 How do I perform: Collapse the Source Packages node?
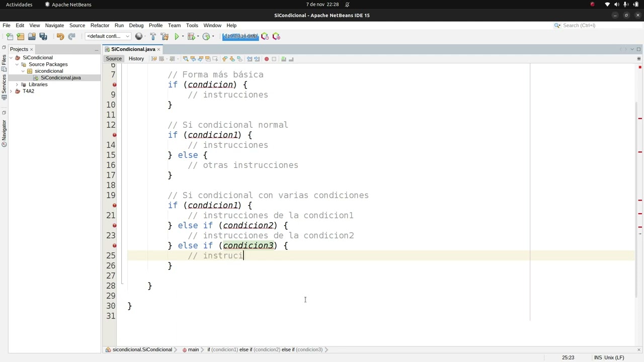17,64
